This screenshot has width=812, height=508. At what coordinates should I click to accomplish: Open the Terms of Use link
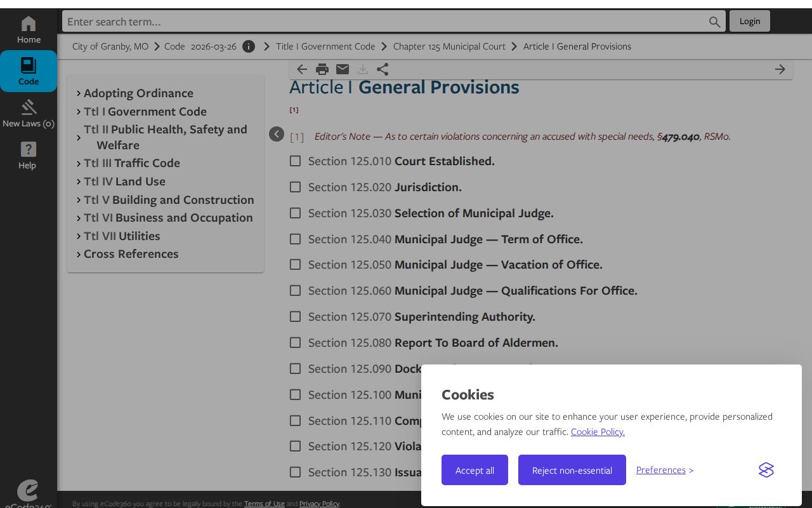click(265, 504)
